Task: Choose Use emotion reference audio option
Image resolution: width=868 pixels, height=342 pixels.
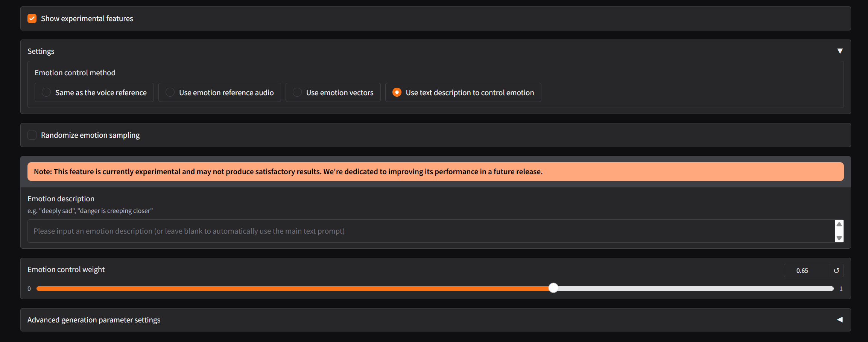Action: (x=170, y=93)
